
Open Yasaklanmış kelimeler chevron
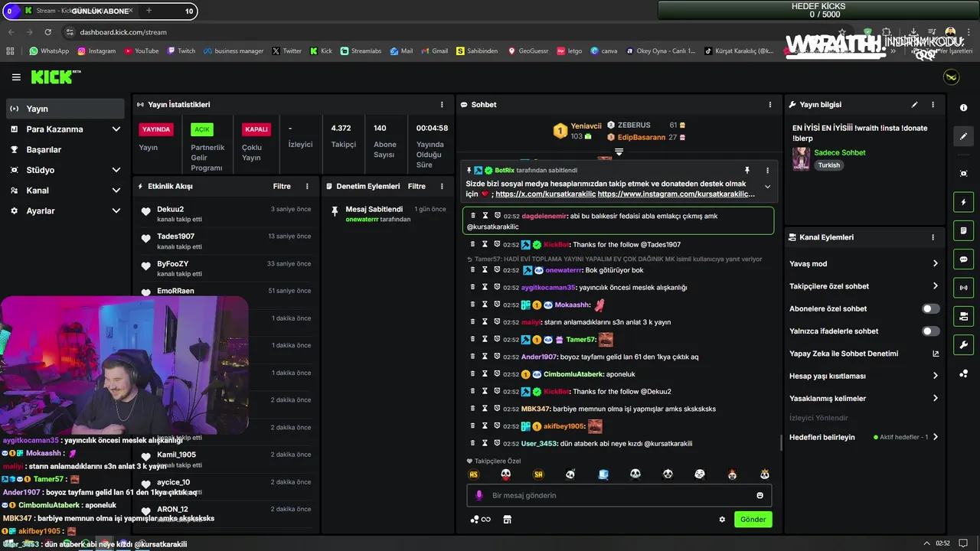tap(935, 398)
